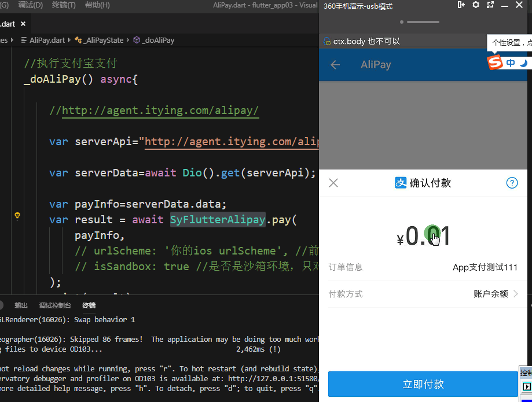
Task: Go back using the AliPay page arrow
Action: coord(335,65)
